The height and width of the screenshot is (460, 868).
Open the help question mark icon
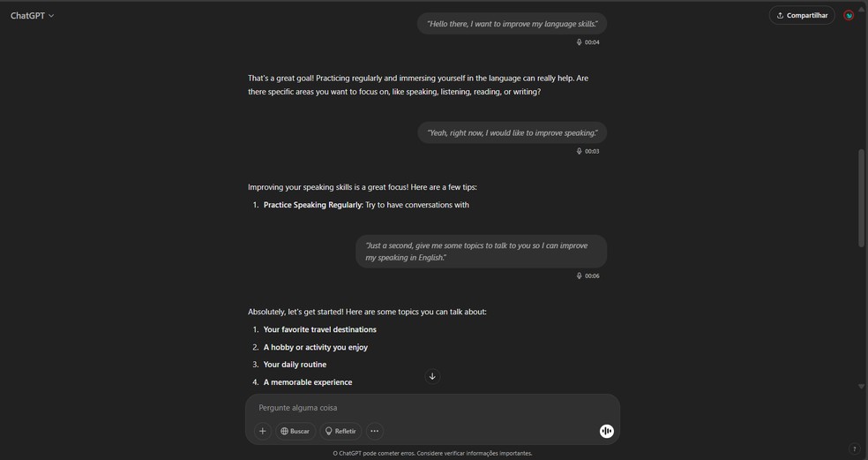854,449
